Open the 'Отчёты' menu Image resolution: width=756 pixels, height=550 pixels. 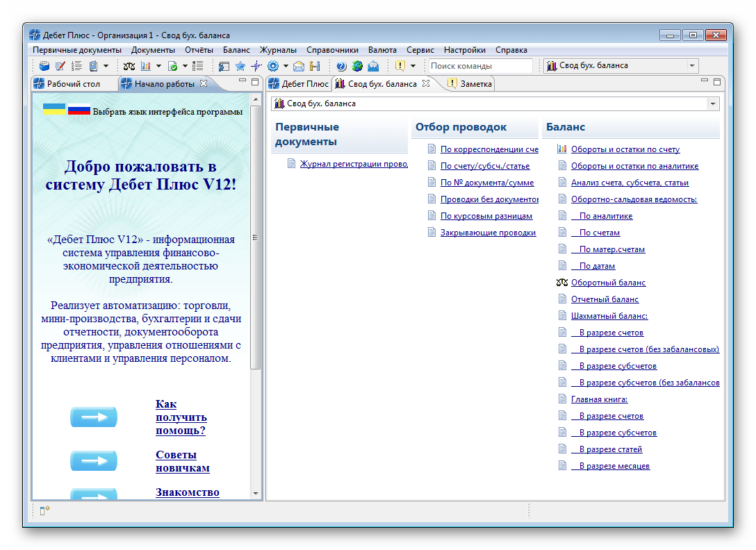[199, 50]
